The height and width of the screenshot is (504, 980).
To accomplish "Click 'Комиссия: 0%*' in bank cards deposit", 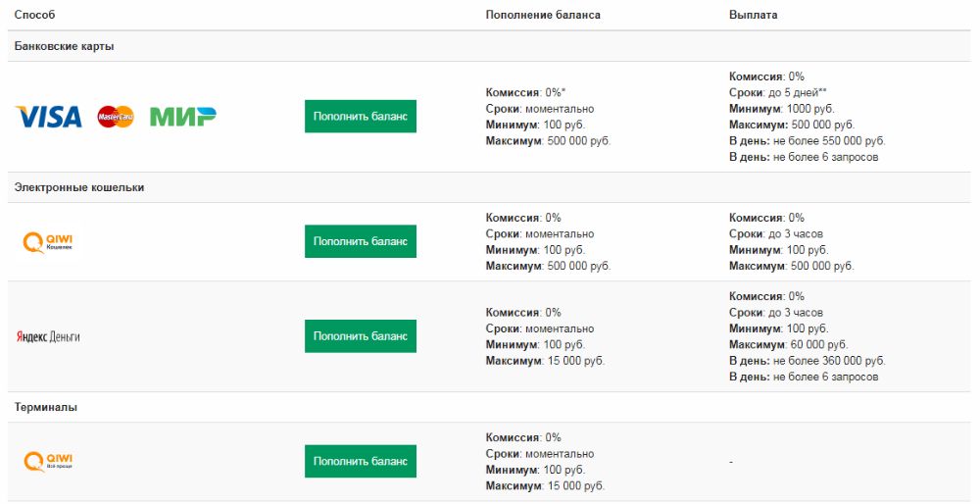I will click(x=525, y=92).
